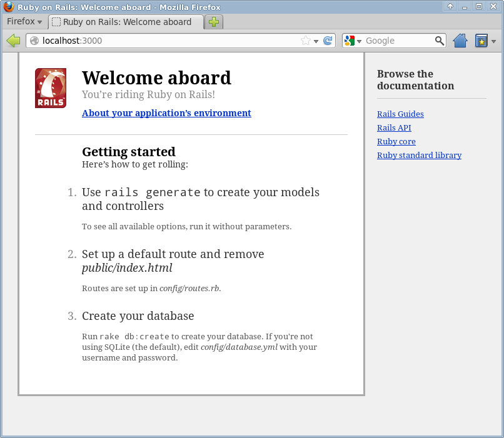The width and height of the screenshot is (504, 438).
Task: Go back with the green arrow button
Action: point(13,41)
